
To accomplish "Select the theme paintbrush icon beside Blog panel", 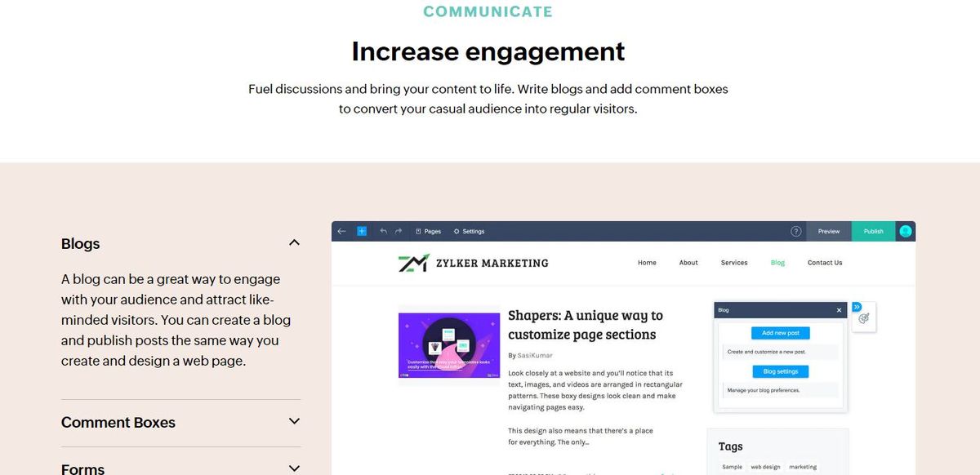I will click(x=863, y=318).
